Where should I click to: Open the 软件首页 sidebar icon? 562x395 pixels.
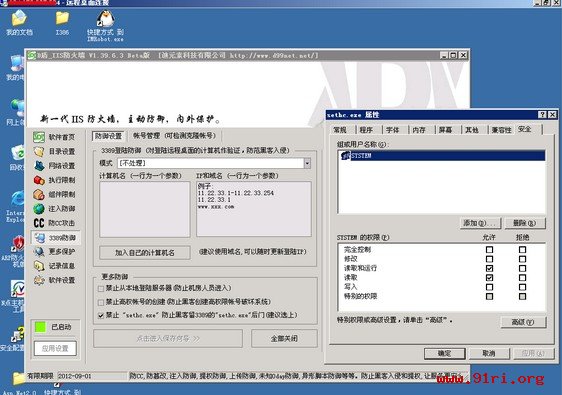coord(39,137)
